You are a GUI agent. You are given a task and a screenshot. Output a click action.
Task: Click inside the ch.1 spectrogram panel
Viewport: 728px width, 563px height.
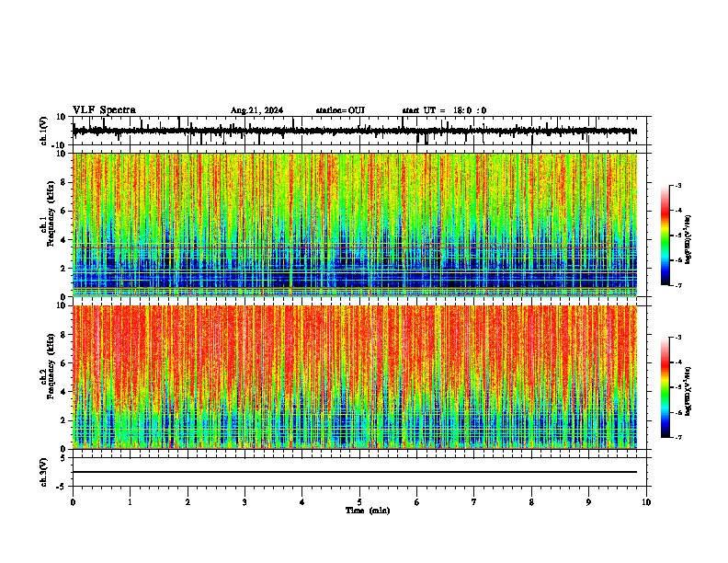[355, 224]
